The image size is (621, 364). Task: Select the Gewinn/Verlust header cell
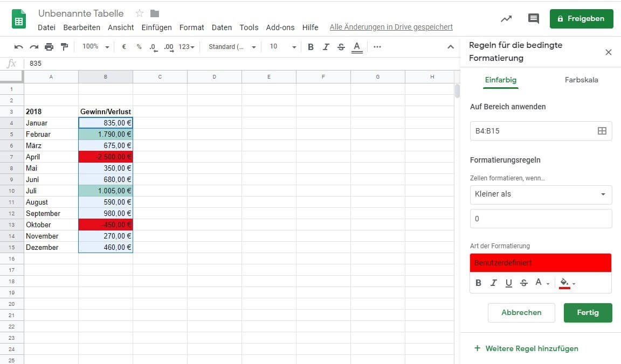click(106, 111)
